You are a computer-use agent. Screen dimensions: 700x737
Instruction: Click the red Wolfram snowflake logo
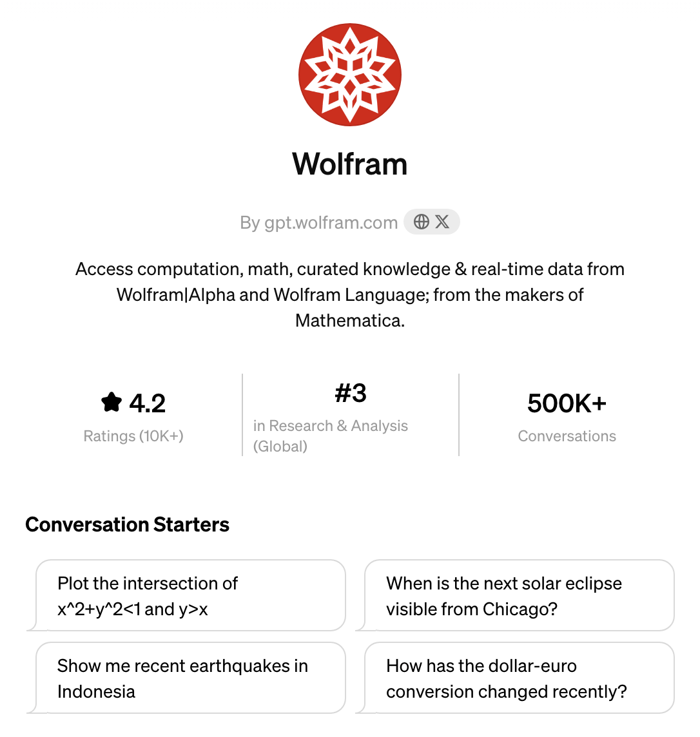click(350, 75)
